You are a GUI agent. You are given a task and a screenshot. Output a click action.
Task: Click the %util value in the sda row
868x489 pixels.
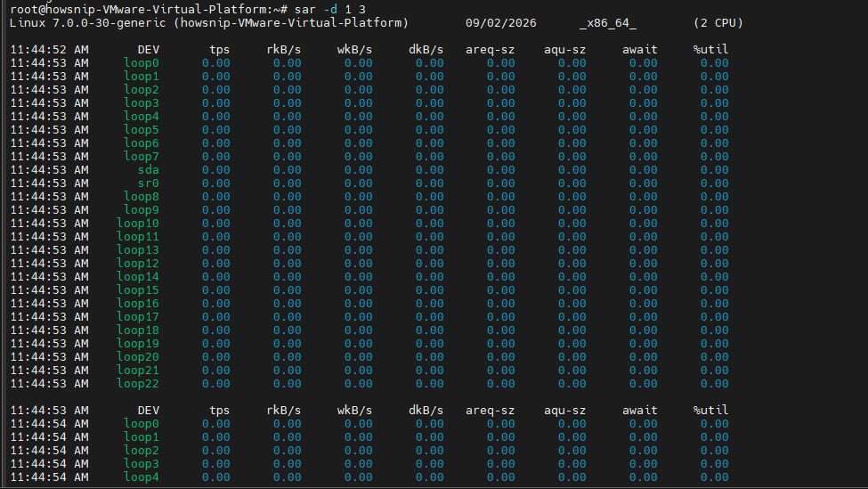[x=715, y=169]
